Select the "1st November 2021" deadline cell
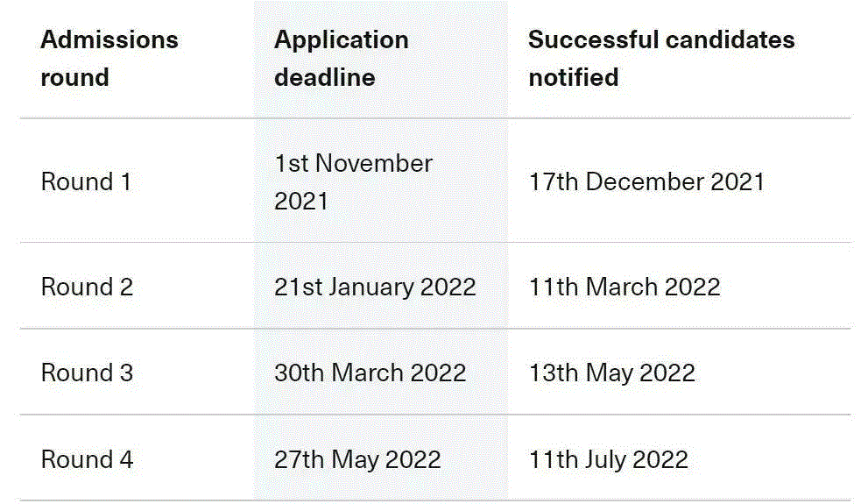 [x=353, y=182]
